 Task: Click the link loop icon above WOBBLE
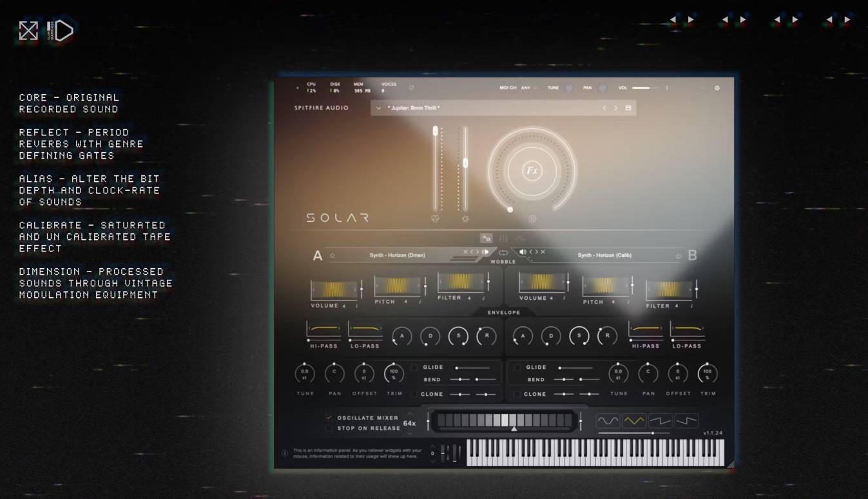tap(504, 253)
